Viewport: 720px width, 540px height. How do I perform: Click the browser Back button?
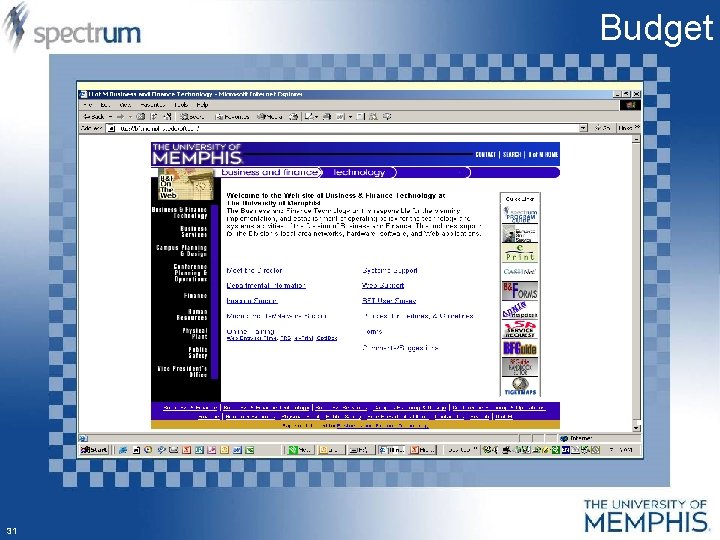coord(94,117)
